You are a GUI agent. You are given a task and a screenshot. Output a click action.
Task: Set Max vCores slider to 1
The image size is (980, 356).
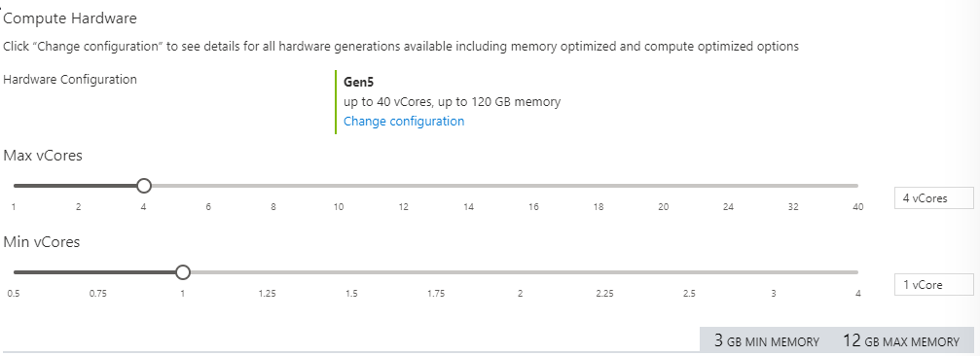(14, 186)
